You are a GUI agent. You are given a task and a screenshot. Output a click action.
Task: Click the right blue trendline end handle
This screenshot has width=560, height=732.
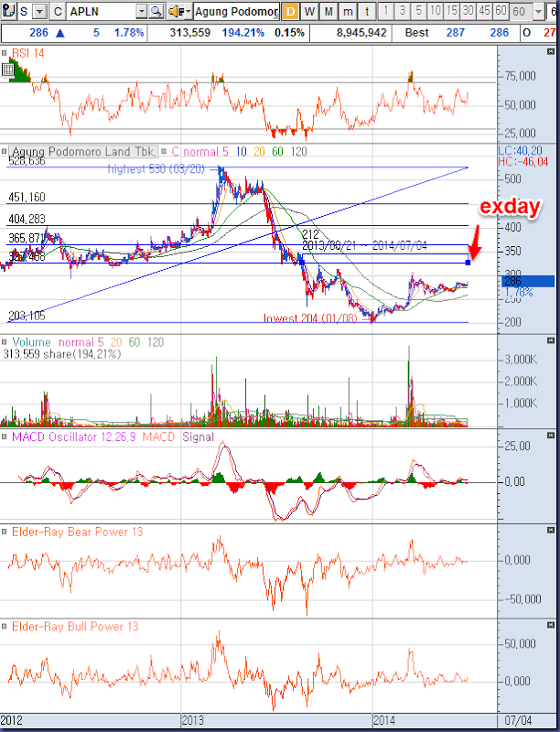pyautogui.click(x=468, y=263)
